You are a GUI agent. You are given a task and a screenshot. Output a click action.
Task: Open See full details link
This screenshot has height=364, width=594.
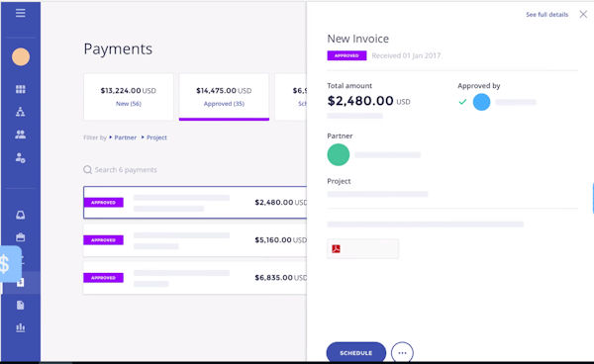(x=547, y=15)
